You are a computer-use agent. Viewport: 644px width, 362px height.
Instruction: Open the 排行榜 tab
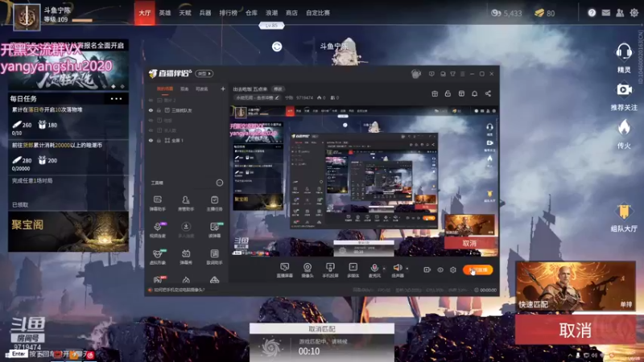click(x=229, y=13)
